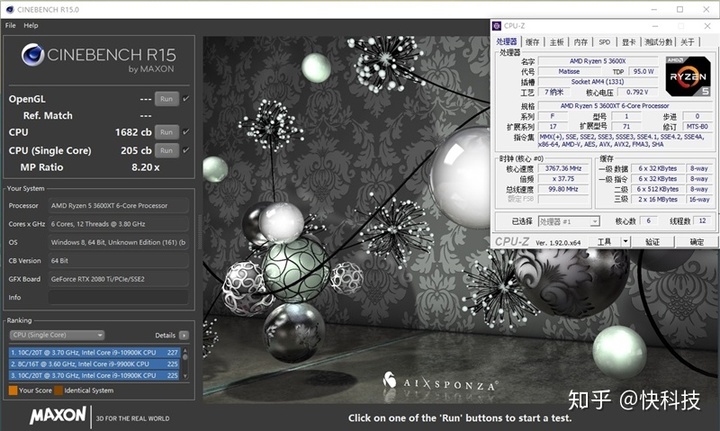Click the name field AMD Ryzen 5 3600X
The width and height of the screenshot is (720, 431).
(x=597, y=61)
